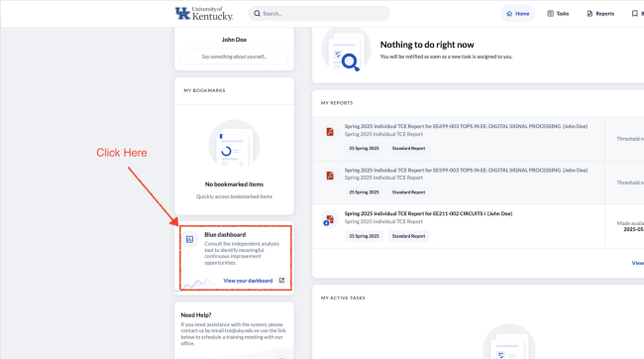Click '25 Spring 2025' tag on EE699-003 row
Viewport: 644px width, 359px height.
click(x=364, y=149)
